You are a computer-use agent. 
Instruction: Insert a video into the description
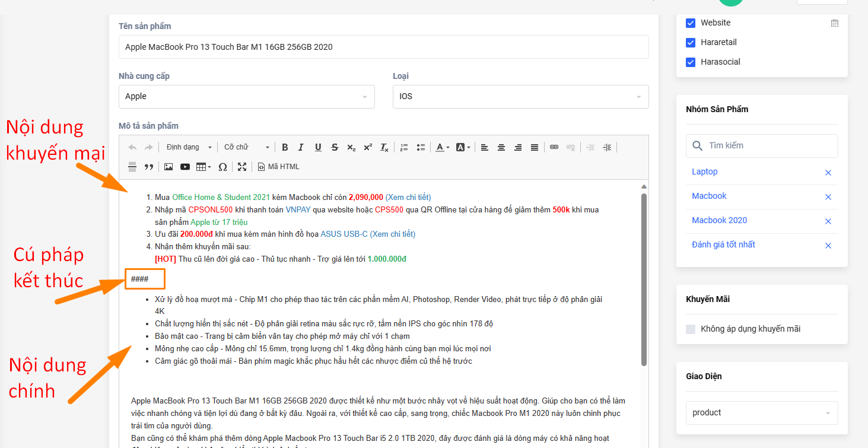(185, 167)
